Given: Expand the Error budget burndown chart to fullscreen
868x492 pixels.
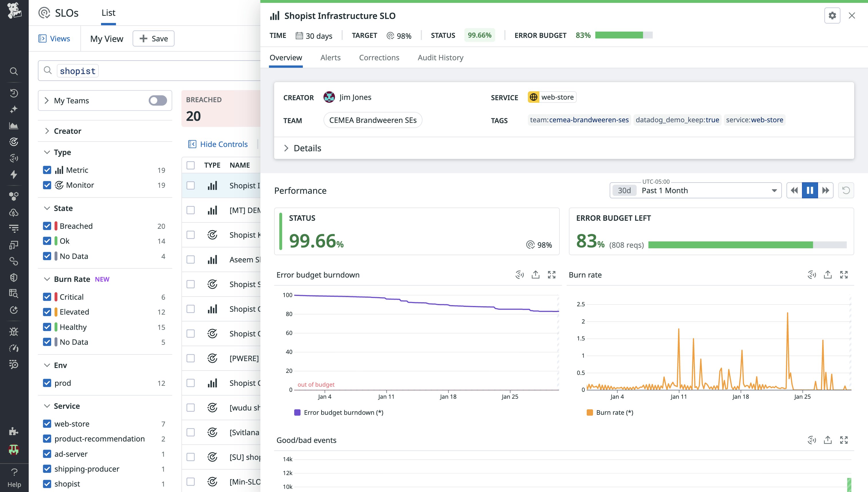Looking at the screenshot, I should pyautogui.click(x=551, y=275).
